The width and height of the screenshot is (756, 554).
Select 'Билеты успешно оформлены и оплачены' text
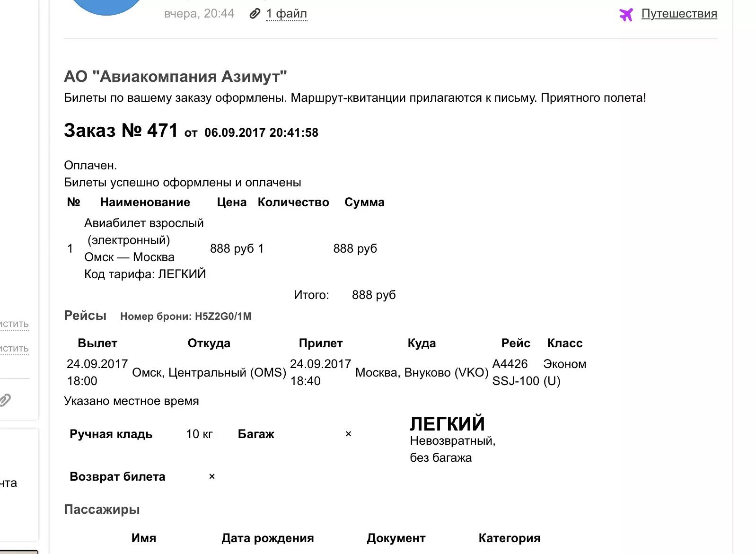pyautogui.click(x=183, y=182)
